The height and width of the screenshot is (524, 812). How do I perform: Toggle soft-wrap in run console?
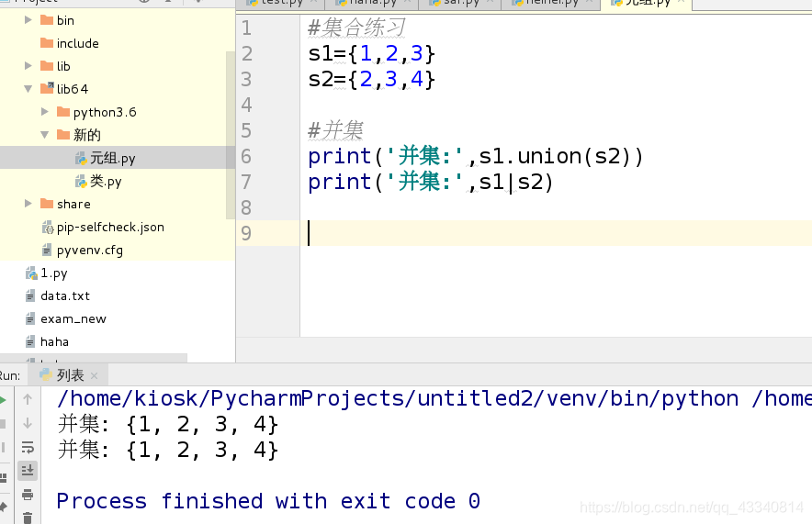click(28, 447)
